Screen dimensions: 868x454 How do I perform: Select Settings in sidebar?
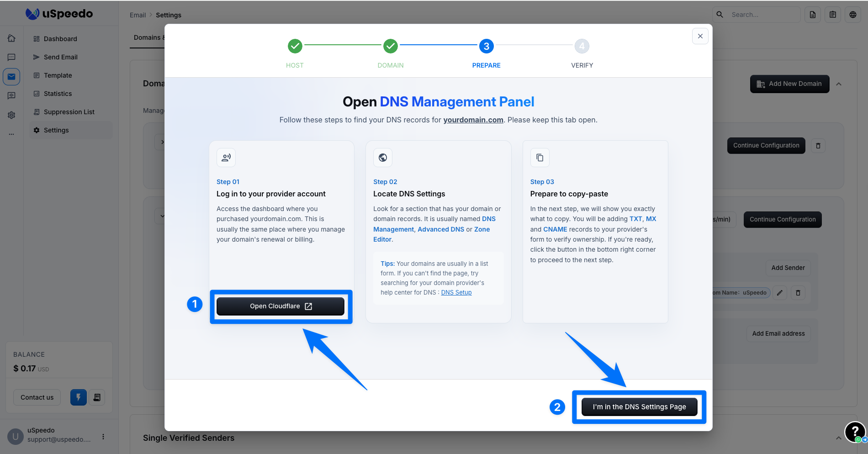point(71,130)
